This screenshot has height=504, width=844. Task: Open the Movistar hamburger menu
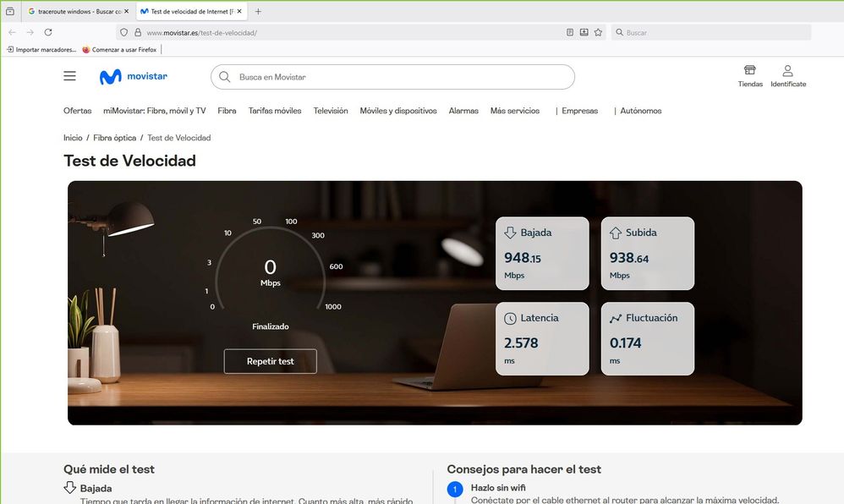[69, 76]
